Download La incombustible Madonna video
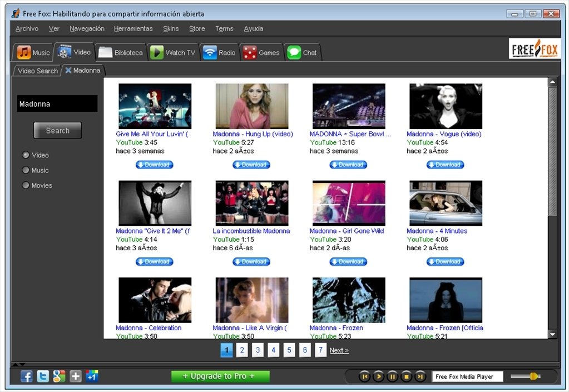 (x=251, y=261)
